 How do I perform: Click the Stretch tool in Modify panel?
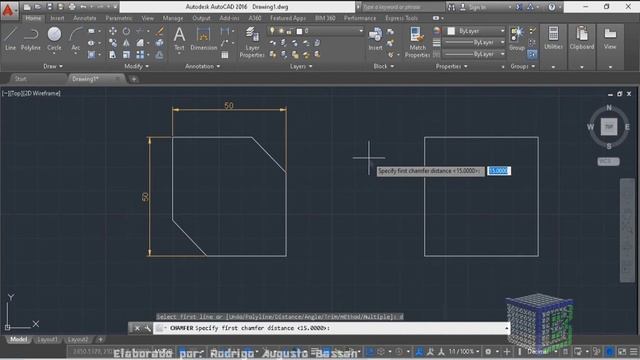point(113,54)
